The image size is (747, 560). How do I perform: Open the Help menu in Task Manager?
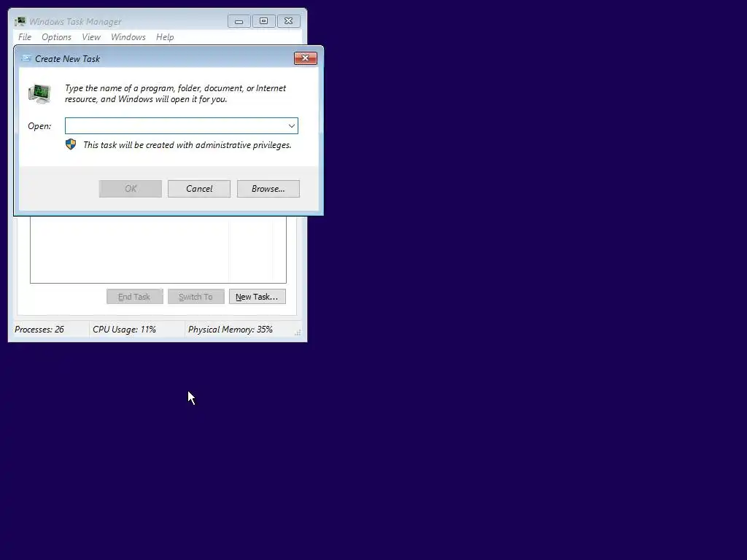[165, 37]
